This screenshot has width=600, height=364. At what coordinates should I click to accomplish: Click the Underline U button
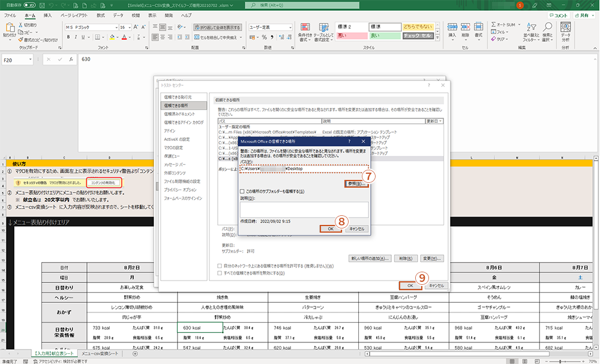click(x=83, y=37)
